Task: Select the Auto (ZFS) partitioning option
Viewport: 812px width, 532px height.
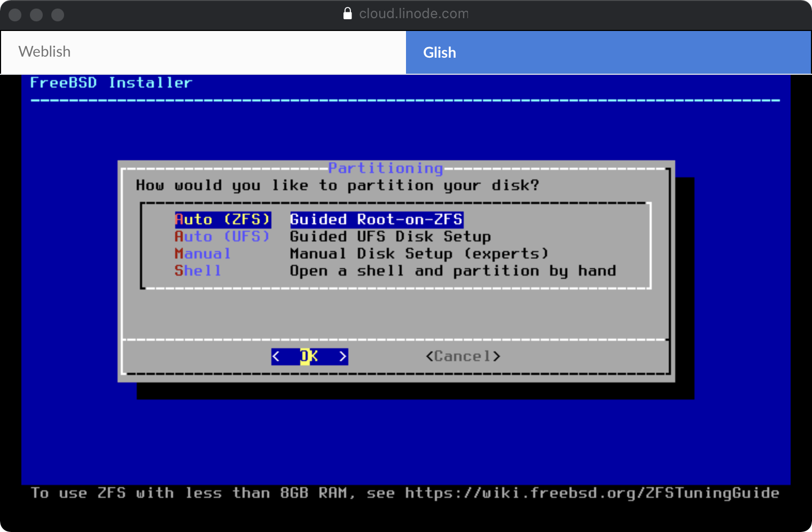Action: tap(223, 220)
